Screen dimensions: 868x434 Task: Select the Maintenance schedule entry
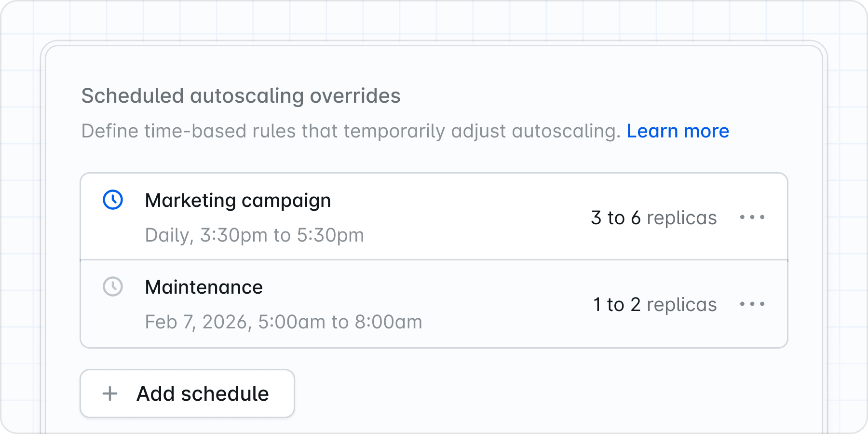click(204, 286)
